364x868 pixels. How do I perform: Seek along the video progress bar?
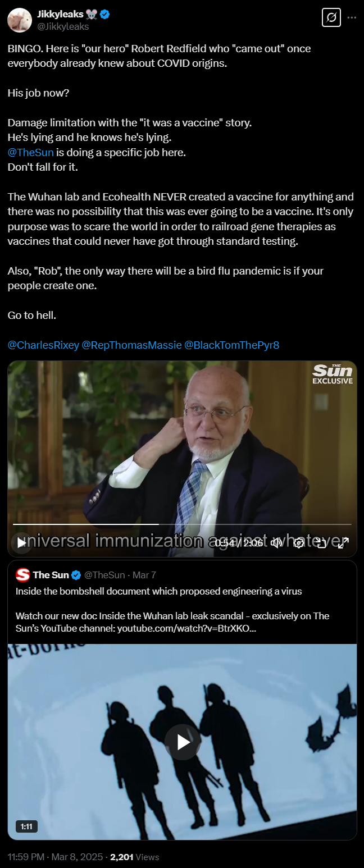182,524
